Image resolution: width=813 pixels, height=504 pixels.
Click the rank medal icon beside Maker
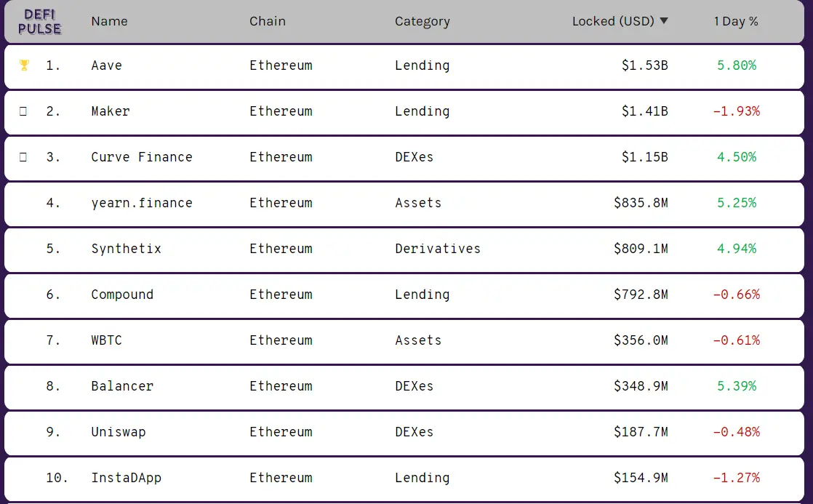[25, 111]
